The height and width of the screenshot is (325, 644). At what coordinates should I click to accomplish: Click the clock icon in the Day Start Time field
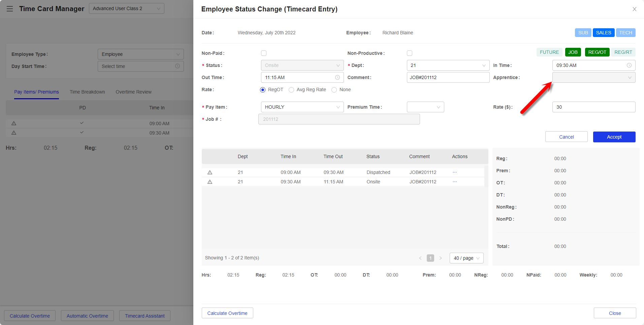coord(178,66)
